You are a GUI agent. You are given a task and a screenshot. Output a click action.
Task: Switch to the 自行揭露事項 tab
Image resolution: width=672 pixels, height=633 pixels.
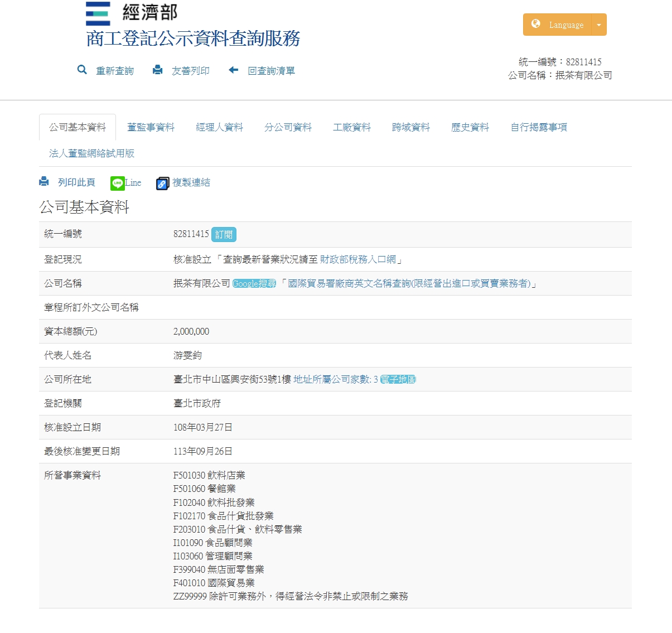tap(539, 127)
